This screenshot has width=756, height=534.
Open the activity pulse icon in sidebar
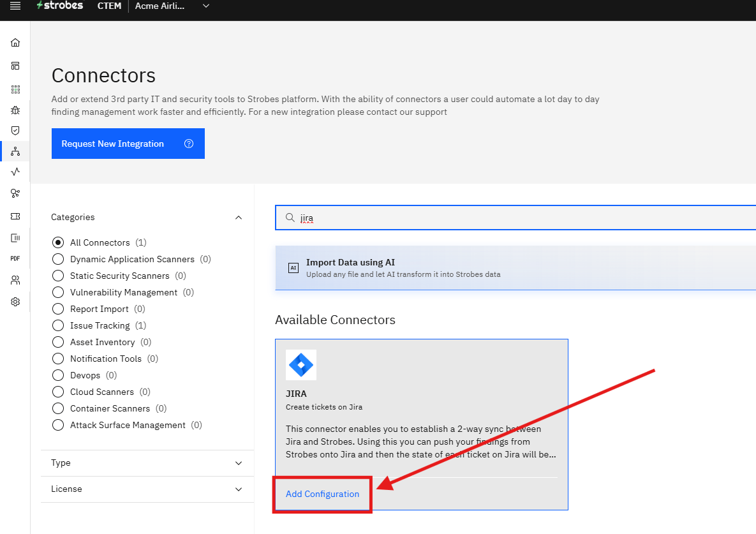click(15, 172)
